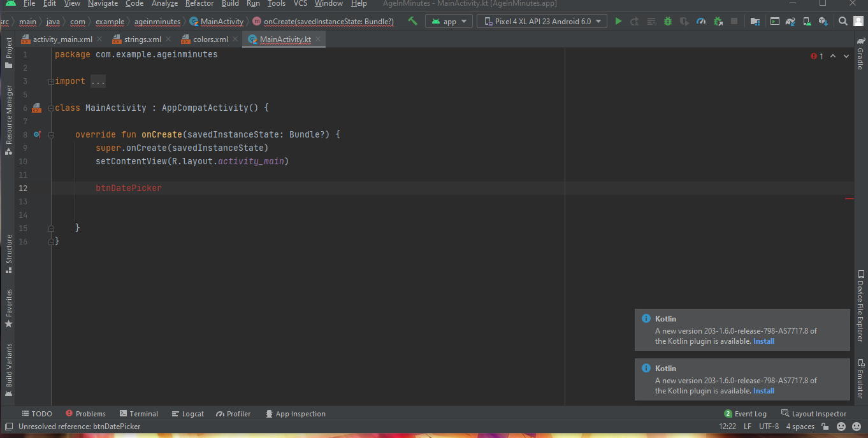Click the happy face feedback icon

point(841,427)
